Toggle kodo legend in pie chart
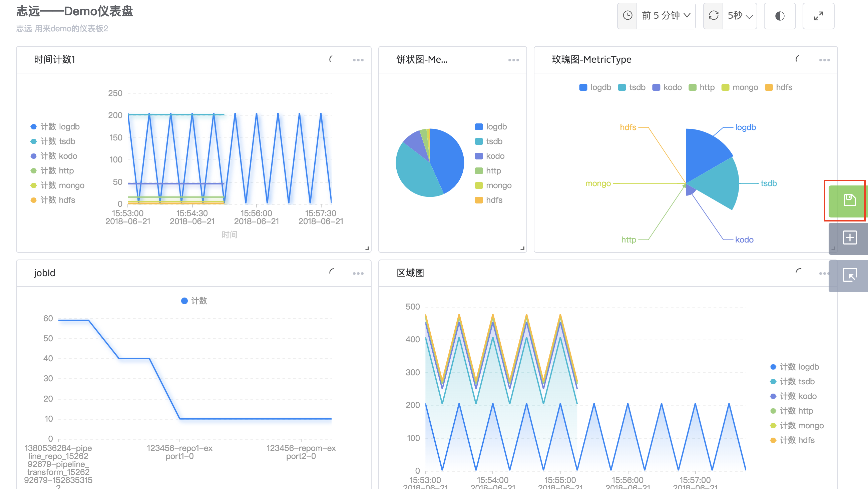The width and height of the screenshot is (868, 489). (490, 156)
